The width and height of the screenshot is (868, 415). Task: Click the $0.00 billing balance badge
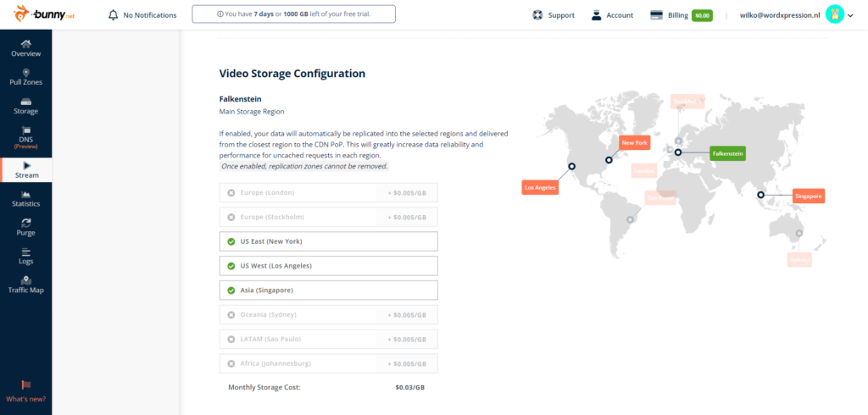[702, 15]
